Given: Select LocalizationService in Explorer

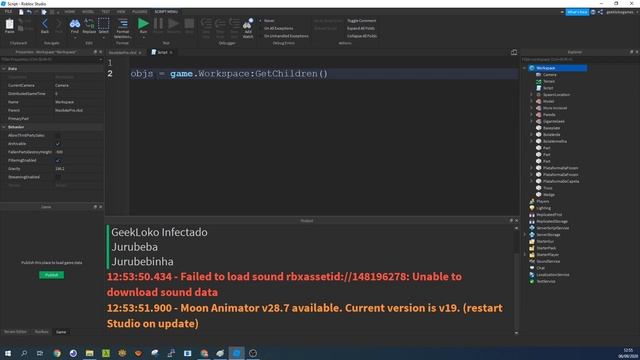Looking at the screenshot, I should tap(553, 275).
